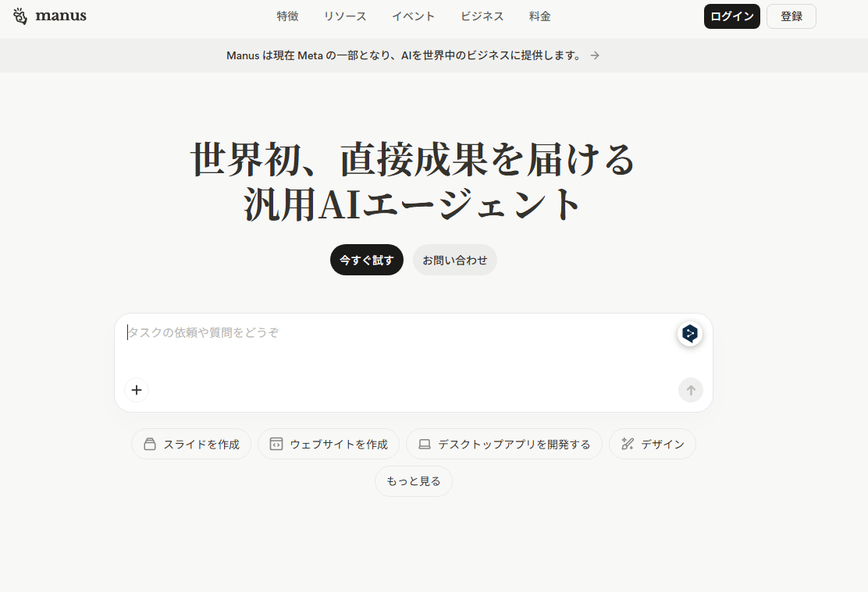This screenshot has width=868, height=592.
Task: Expand more options with もっと見る
Action: [414, 481]
